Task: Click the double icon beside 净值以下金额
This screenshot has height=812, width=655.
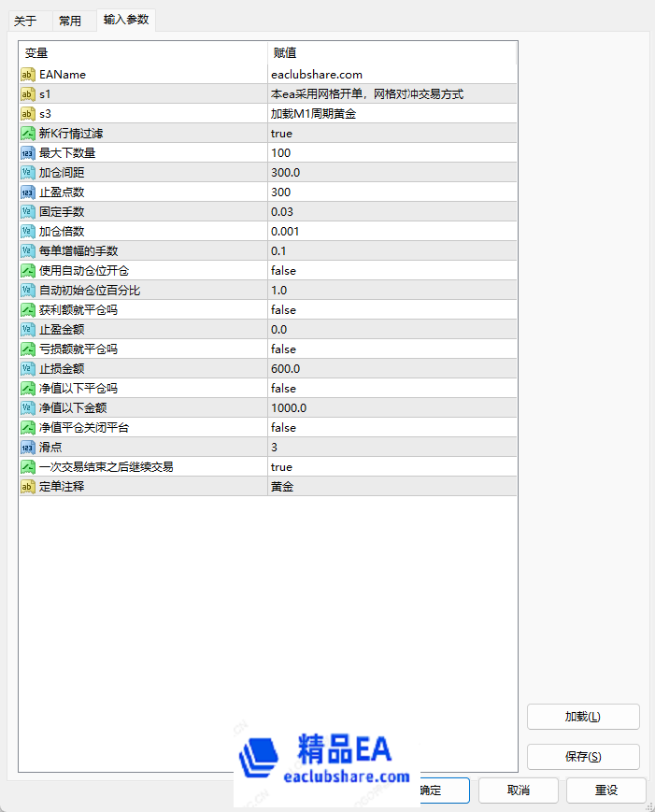Action: pyautogui.click(x=27, y=408)
